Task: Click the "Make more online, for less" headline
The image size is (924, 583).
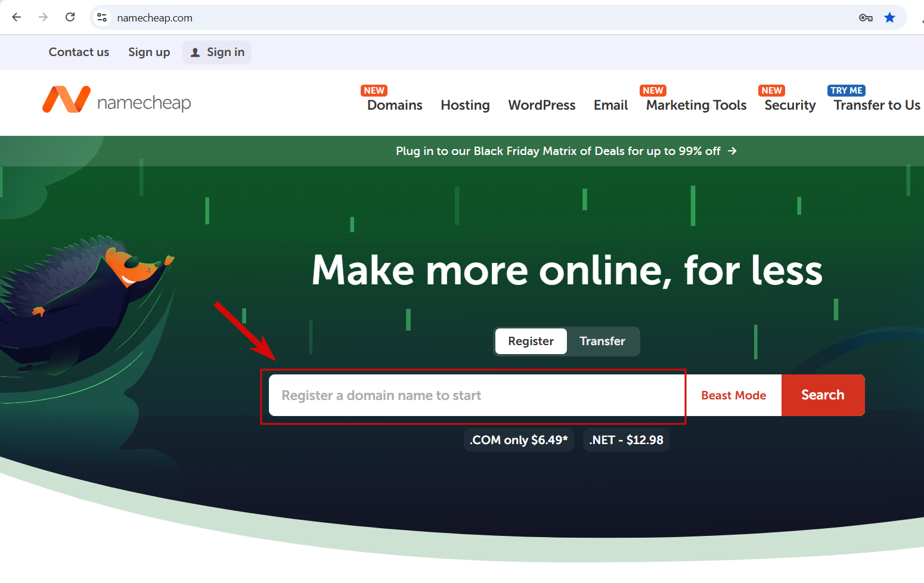Action: coord(567,271)
